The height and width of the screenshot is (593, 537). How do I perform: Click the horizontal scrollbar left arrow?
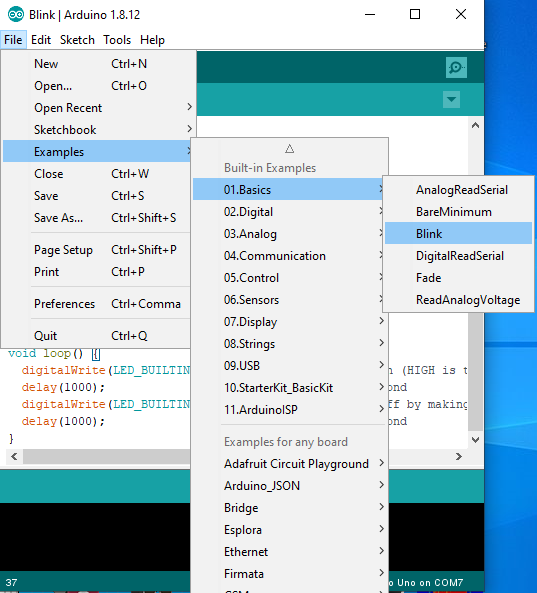14,456
